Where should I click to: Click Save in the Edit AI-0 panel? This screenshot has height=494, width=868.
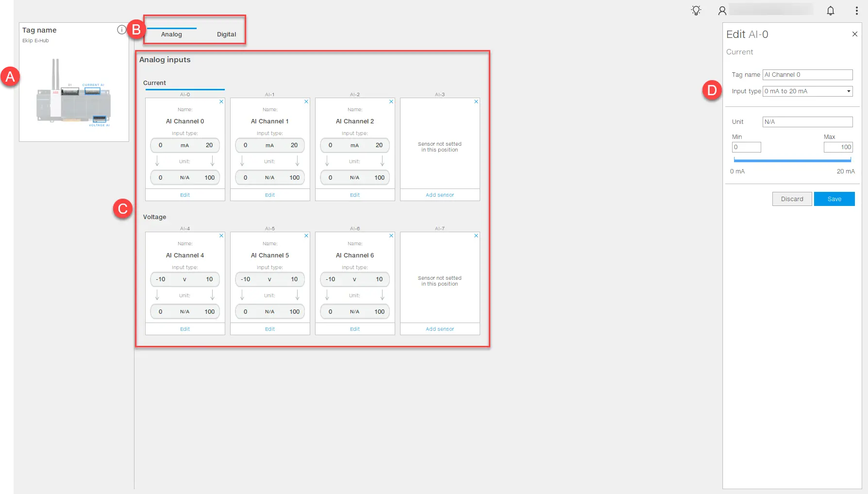[834, 199]
